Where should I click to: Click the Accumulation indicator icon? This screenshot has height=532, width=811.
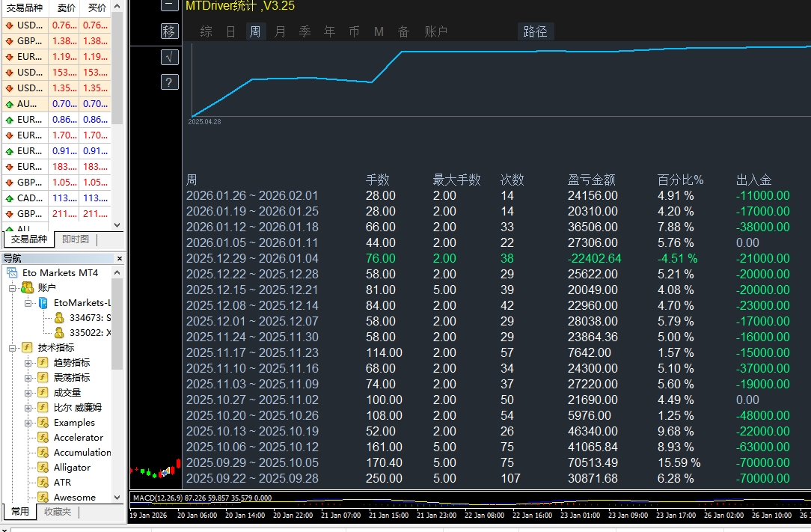click(43, 453)
